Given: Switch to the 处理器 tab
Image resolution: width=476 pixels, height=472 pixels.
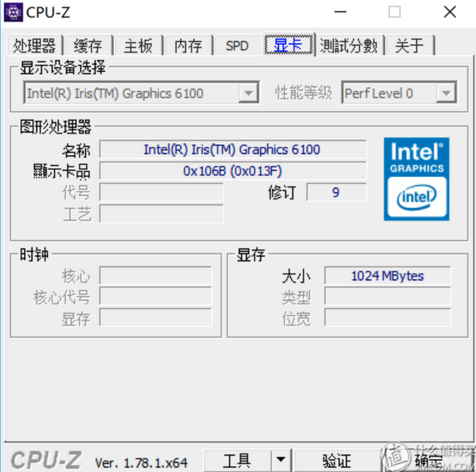Looking at the screenshot, I should point(34,46).
